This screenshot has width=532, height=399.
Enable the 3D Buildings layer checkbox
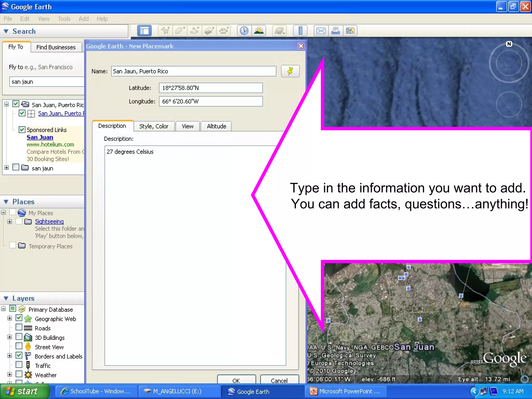(x=19, y=337)
